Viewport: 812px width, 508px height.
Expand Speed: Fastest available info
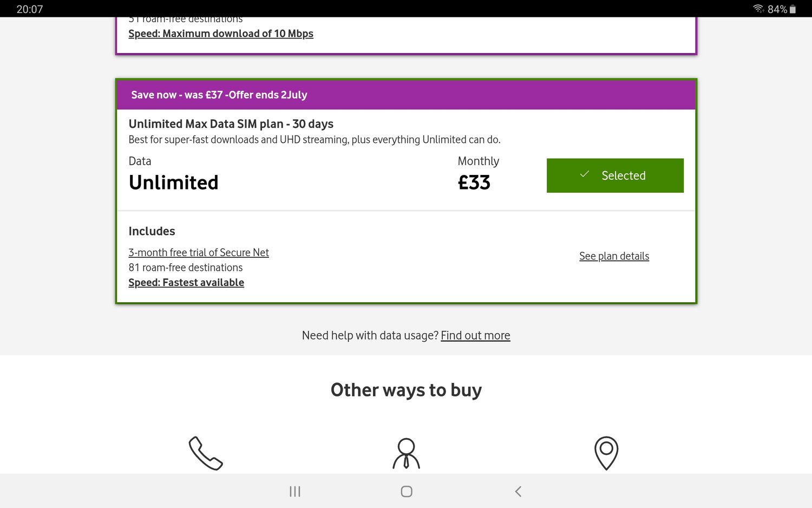pos(186,282)
